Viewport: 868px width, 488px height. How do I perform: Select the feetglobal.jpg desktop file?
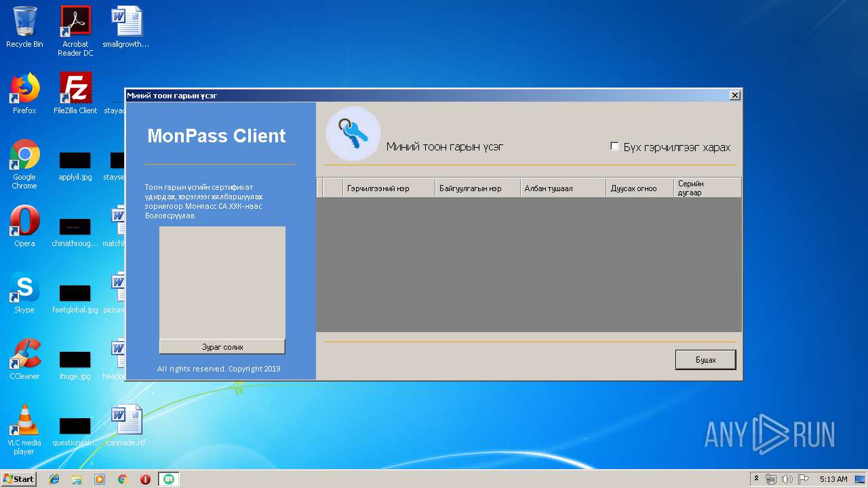[75, 299]
